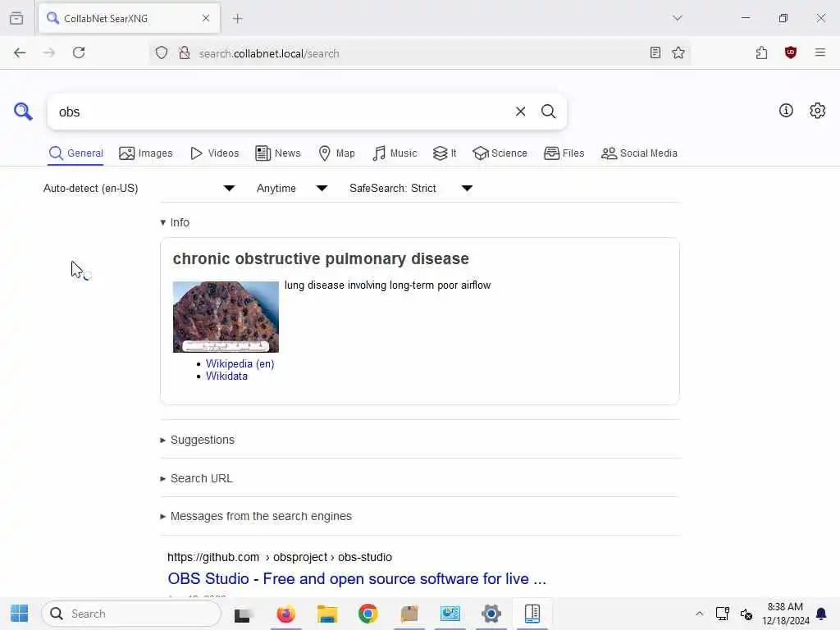Open the About info icon

(786, 111)
